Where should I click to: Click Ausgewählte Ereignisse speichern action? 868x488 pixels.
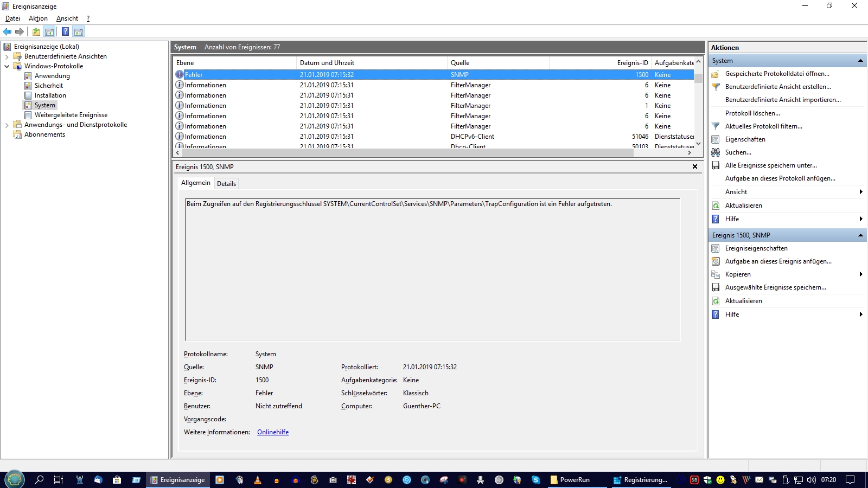point(775,287)
